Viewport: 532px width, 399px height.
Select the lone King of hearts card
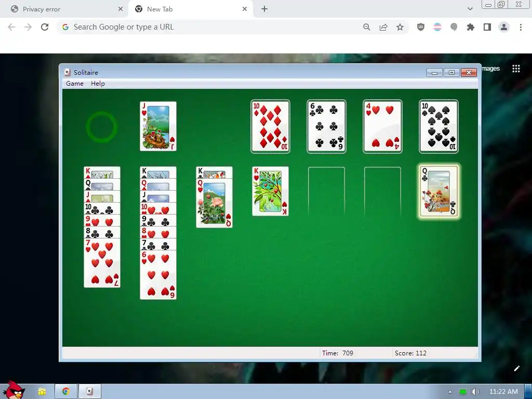click(x=270, y=191)
